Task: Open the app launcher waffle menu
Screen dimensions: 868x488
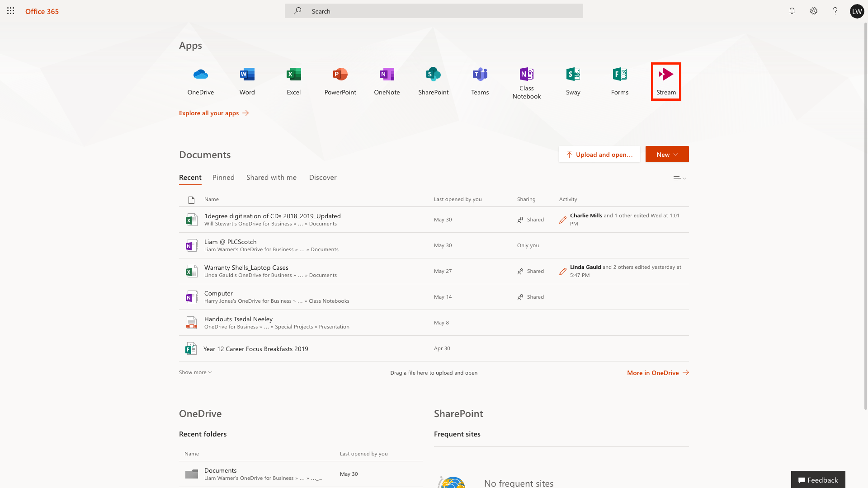Action: coord(11,11)
